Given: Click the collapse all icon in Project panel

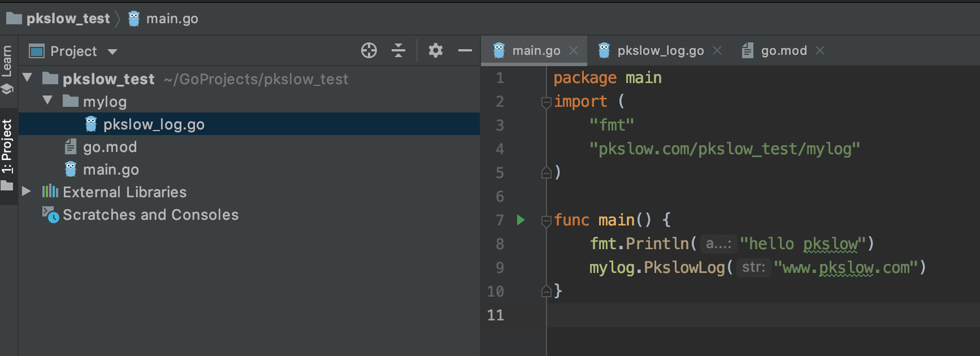Looking at the screenshot, I should click(399, 50).
